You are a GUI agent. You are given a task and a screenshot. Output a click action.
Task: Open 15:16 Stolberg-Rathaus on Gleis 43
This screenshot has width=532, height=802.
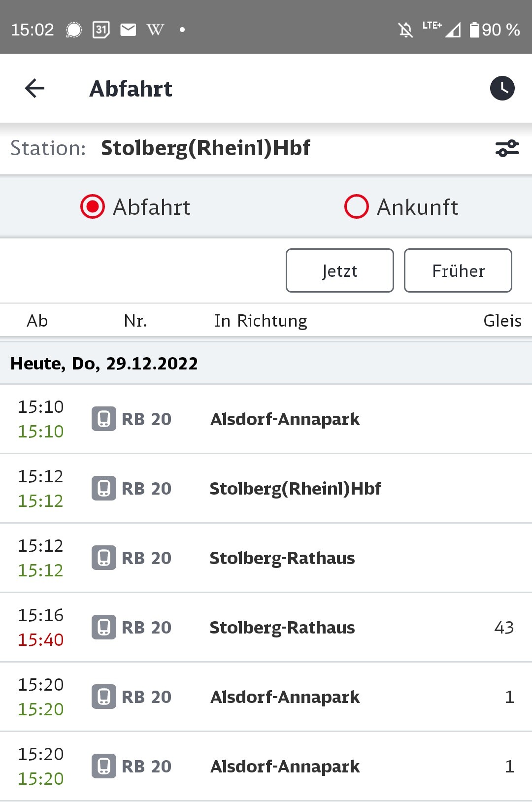(266, 627)
